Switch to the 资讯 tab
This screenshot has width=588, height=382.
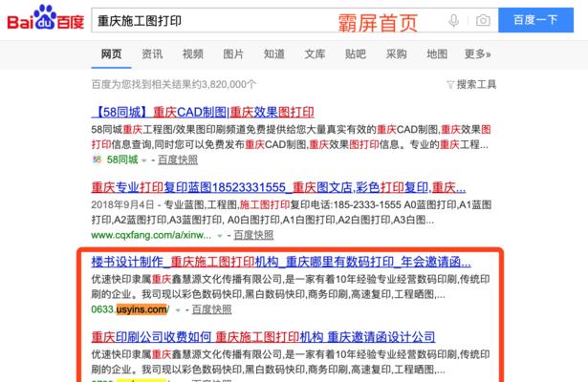[152, 54]
